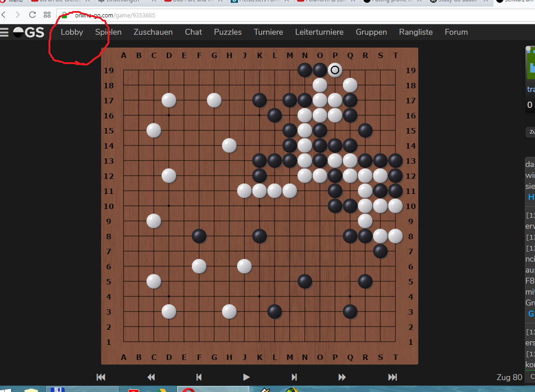The width and height of the screenshot is (535, 392).
Task: Open the OGS hamburger menu
Action: coord(5,32)
